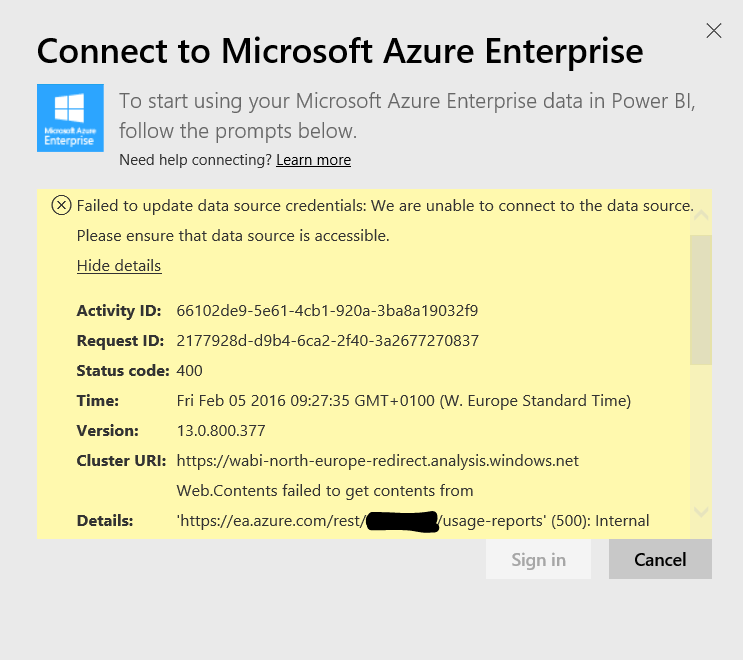Click the Activity ID GUID value
Viewport: 743px width, 660px height.
pyautogui.click(x=327, y=311)
